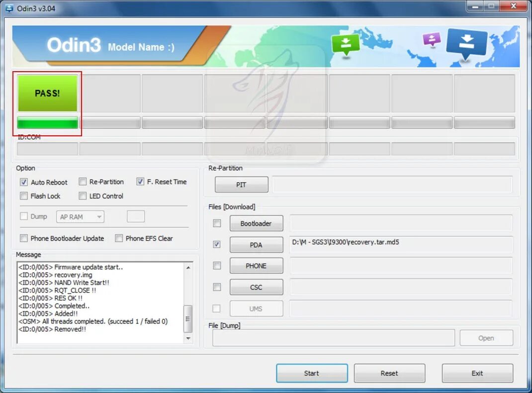Click the Exit button
This screenshot has width=532, height=393.
477,373
